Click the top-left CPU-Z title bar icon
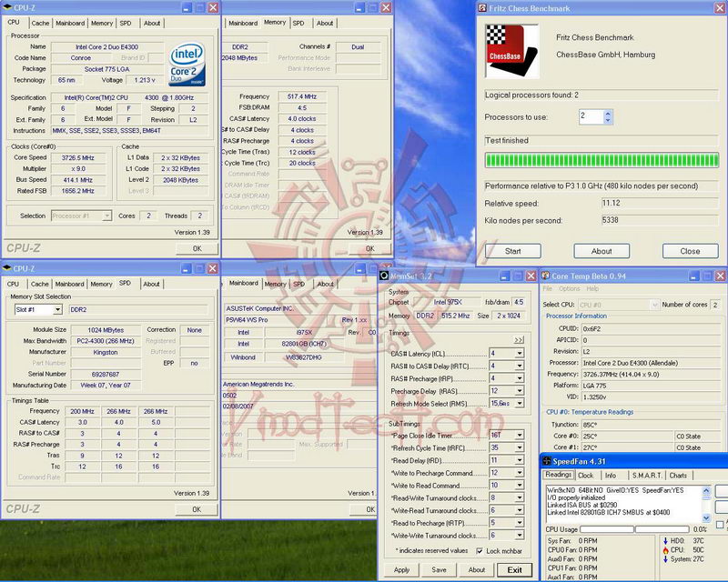728x582 pixels. [7, 7]
